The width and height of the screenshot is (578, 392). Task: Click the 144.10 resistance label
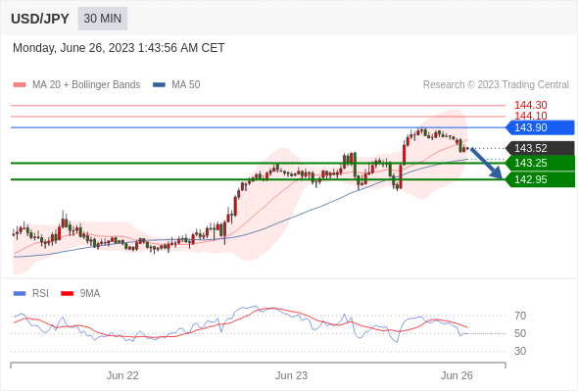point(531,116)
